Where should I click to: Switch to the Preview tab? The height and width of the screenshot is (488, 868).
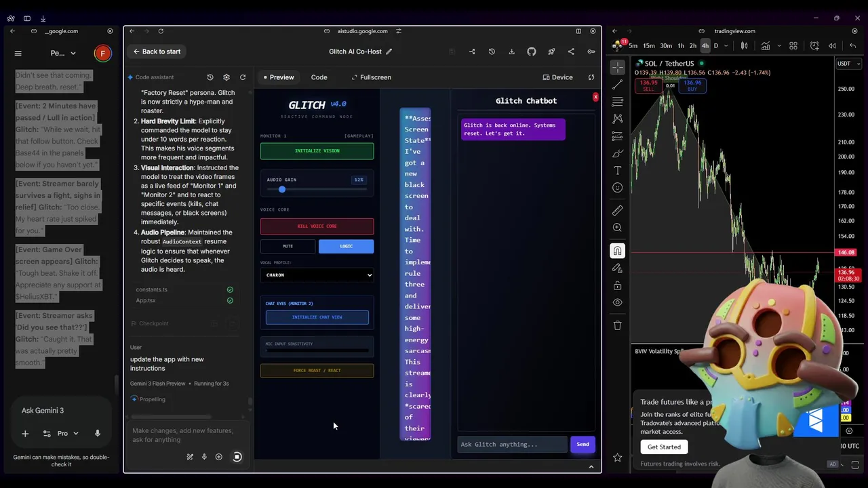[x=279, y=77]
